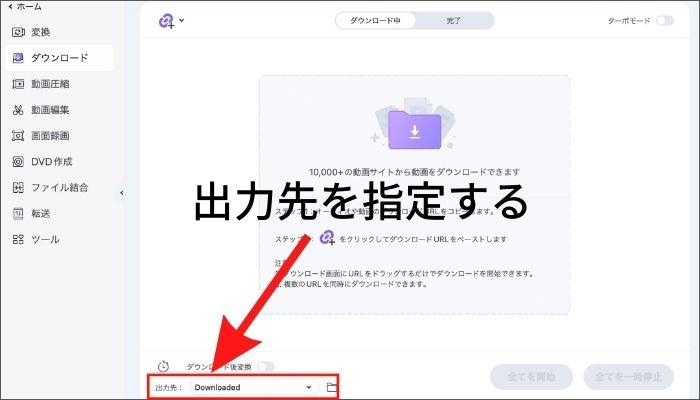Click the 複数のURLを同時に note text

353,284
